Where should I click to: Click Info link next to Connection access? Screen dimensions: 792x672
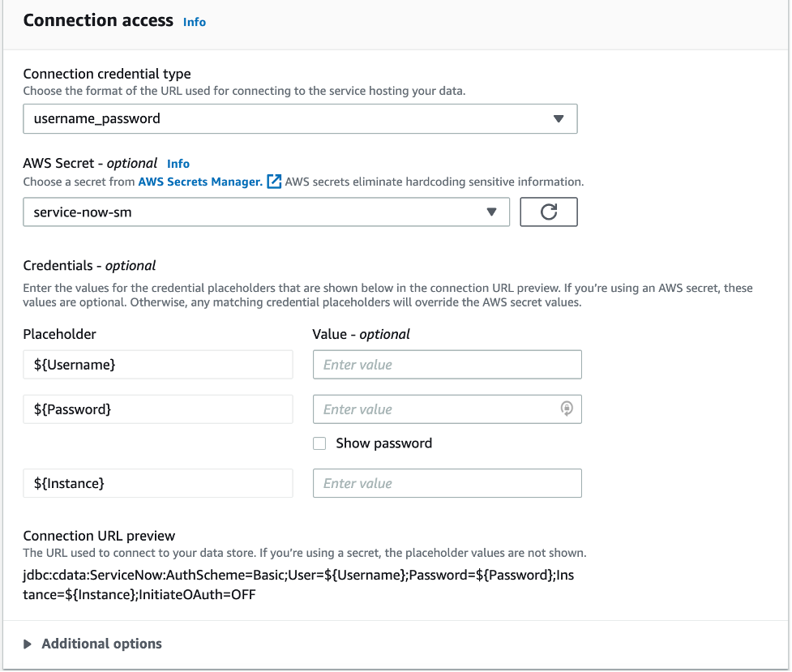[x=195, y=22]
